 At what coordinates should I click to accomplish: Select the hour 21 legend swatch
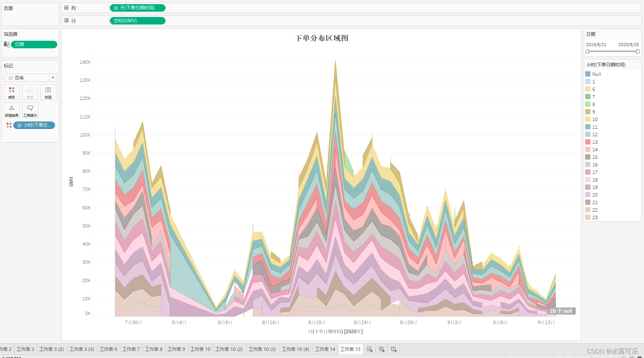[588, 202]
